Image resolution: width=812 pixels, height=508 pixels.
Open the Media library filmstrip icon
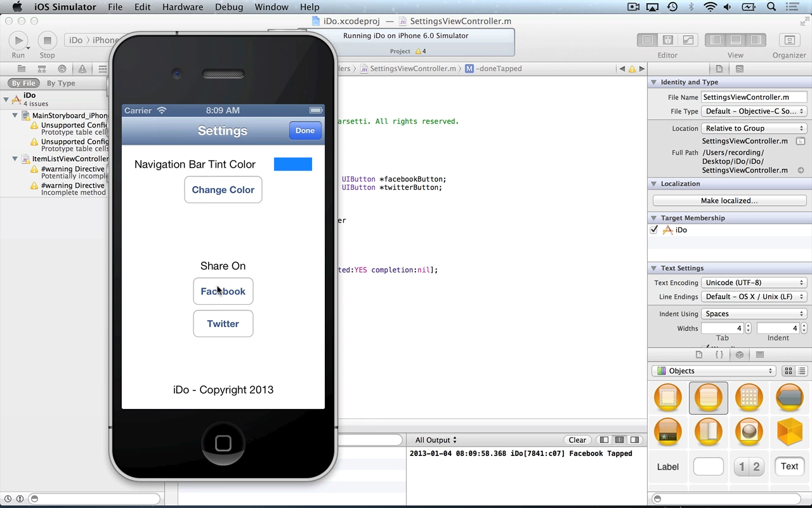click(760, 355)
